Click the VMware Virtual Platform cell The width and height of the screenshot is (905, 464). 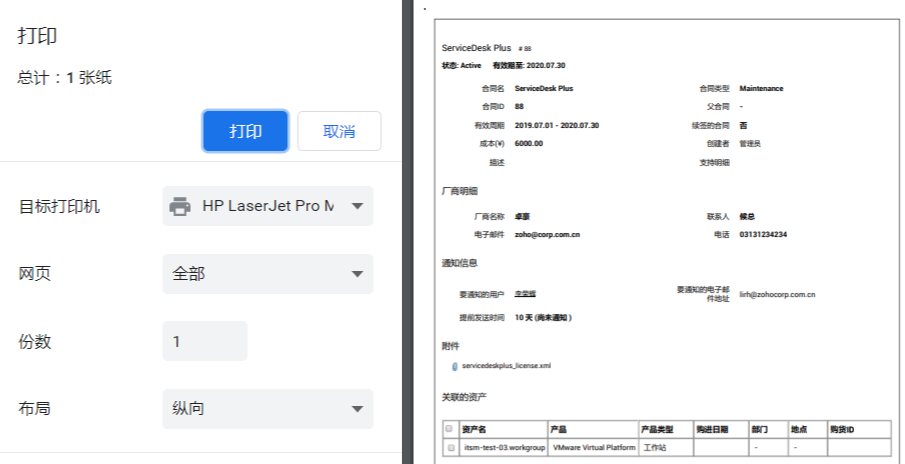coord(594,447)
